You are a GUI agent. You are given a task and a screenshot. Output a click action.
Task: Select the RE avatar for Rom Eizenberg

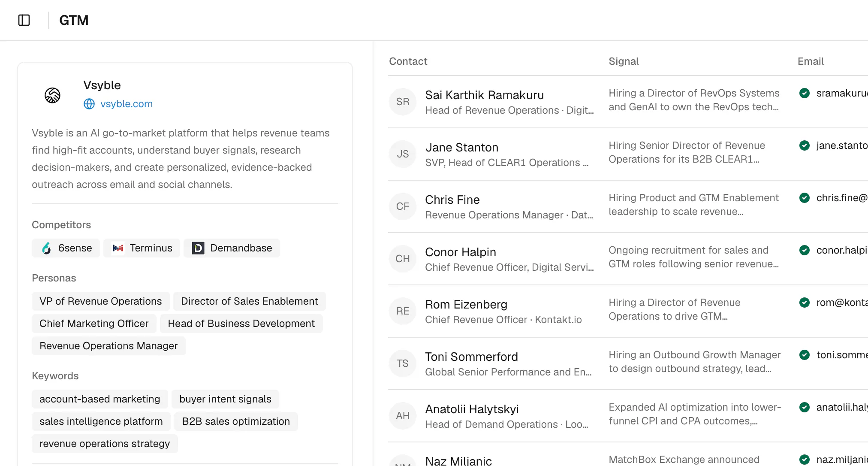(x=403, y=311)
